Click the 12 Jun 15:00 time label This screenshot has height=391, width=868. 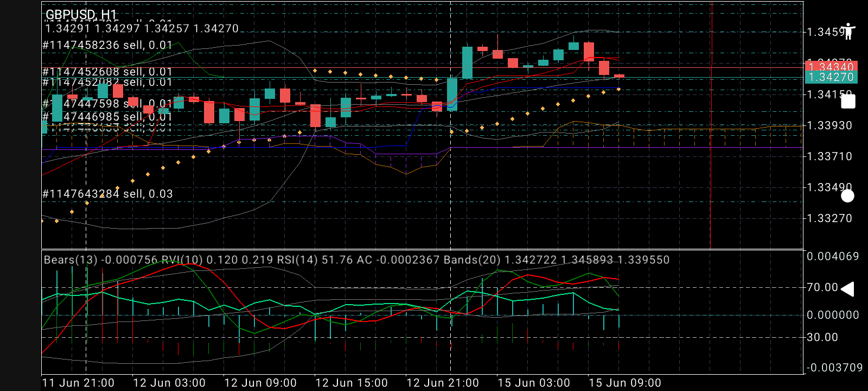(352, 383)
